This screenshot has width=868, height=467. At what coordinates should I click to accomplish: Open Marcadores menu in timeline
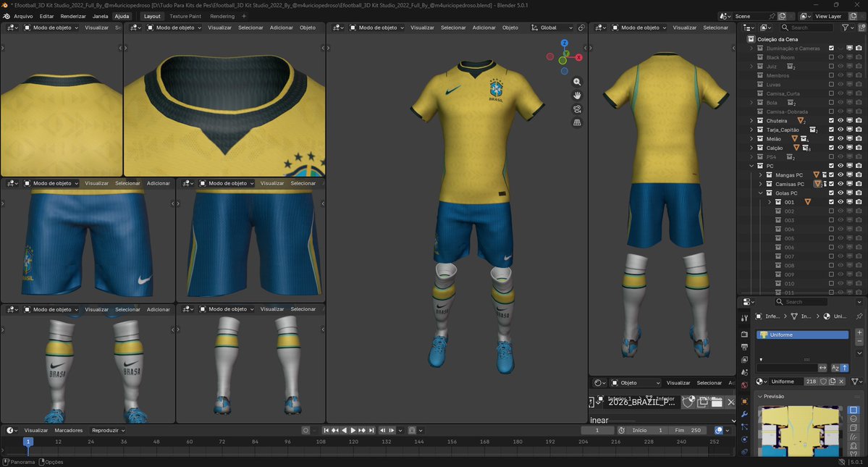click(69, 430)
